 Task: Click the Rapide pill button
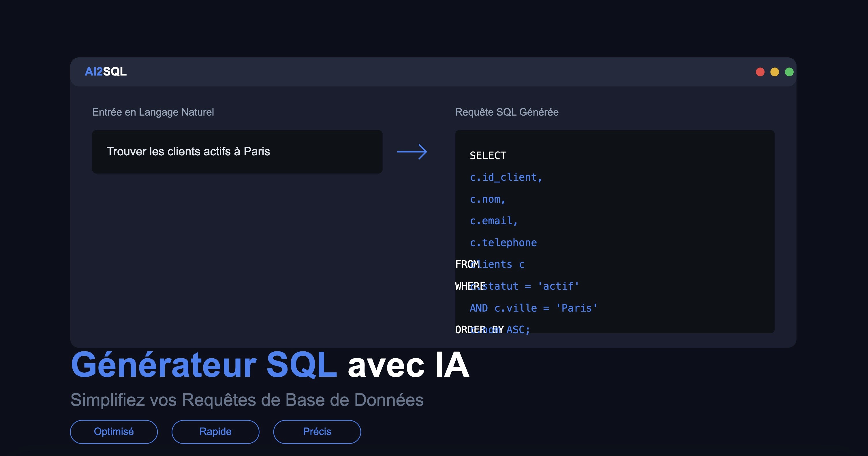pos(215,431)
